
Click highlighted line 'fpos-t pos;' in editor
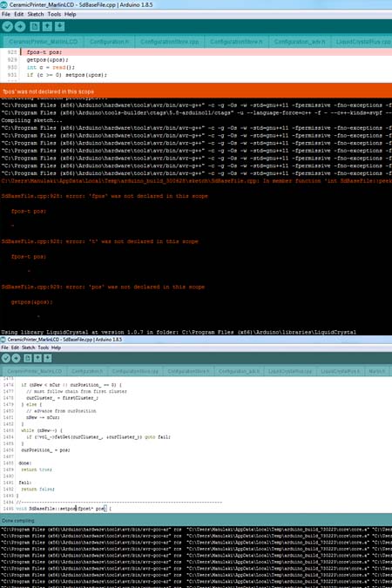point(44,52)
